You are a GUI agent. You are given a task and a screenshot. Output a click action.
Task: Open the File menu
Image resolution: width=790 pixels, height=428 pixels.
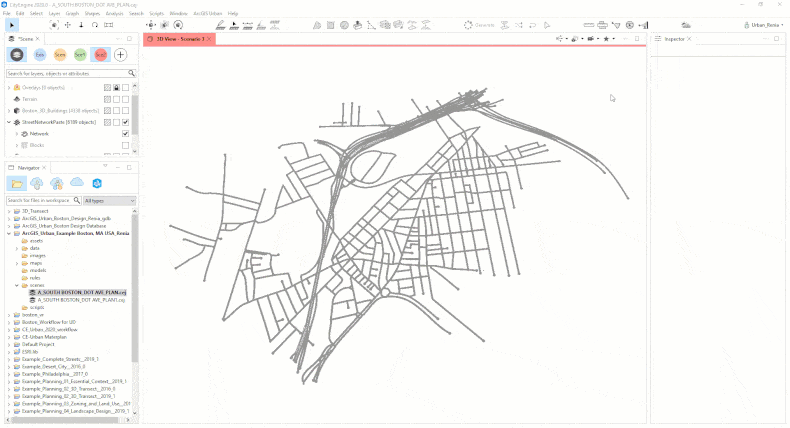point(7,14)
